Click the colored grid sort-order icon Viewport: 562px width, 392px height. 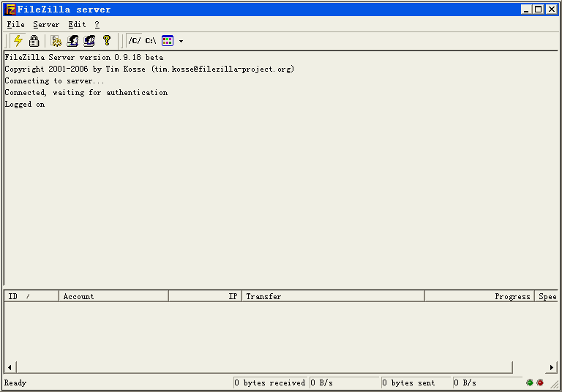click(x=168, y=41)
